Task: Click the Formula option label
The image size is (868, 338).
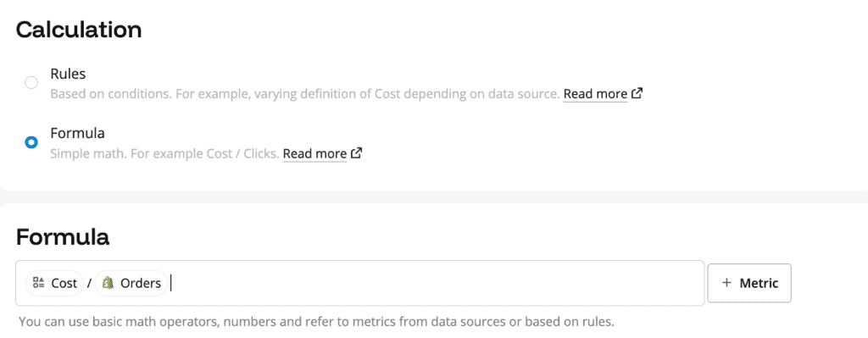Action: [x=77, y=133]
